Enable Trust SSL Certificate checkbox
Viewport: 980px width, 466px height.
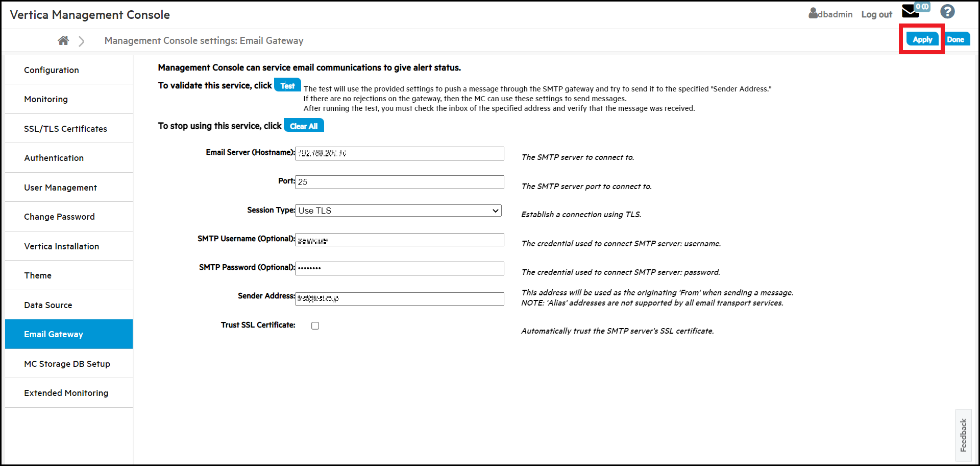[315, 326]
